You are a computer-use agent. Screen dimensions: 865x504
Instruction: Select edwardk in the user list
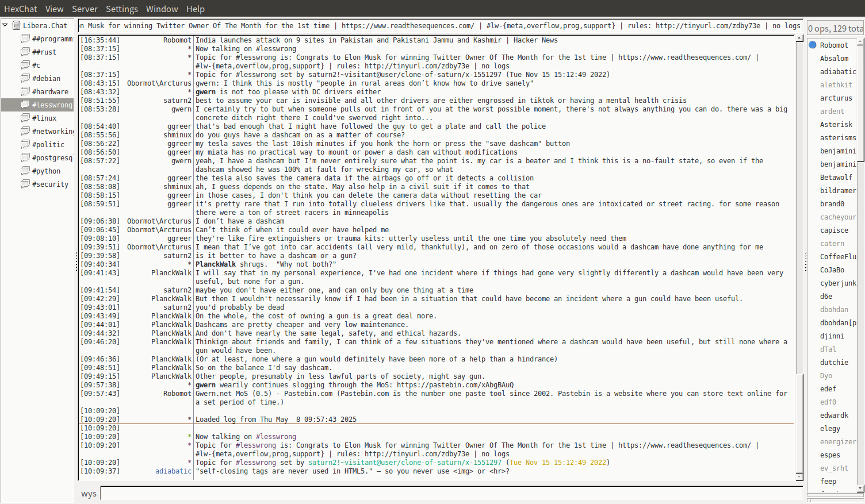click(834, 415)
